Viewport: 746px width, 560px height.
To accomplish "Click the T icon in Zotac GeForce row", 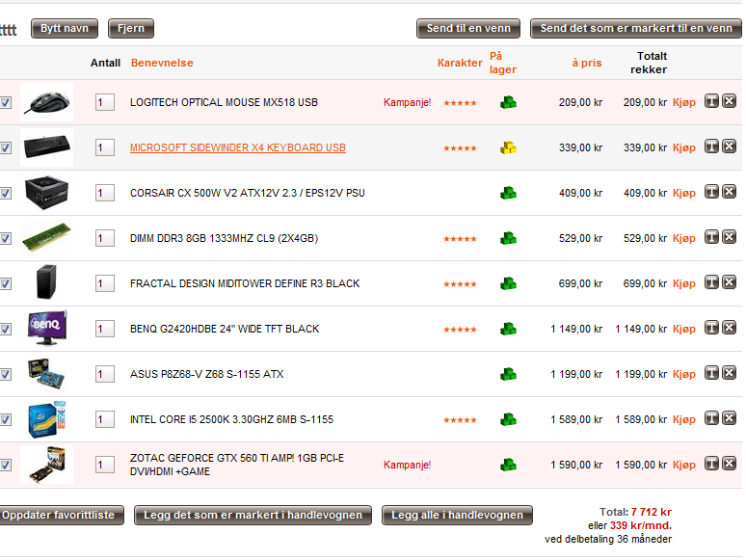I will coord(711,463).
